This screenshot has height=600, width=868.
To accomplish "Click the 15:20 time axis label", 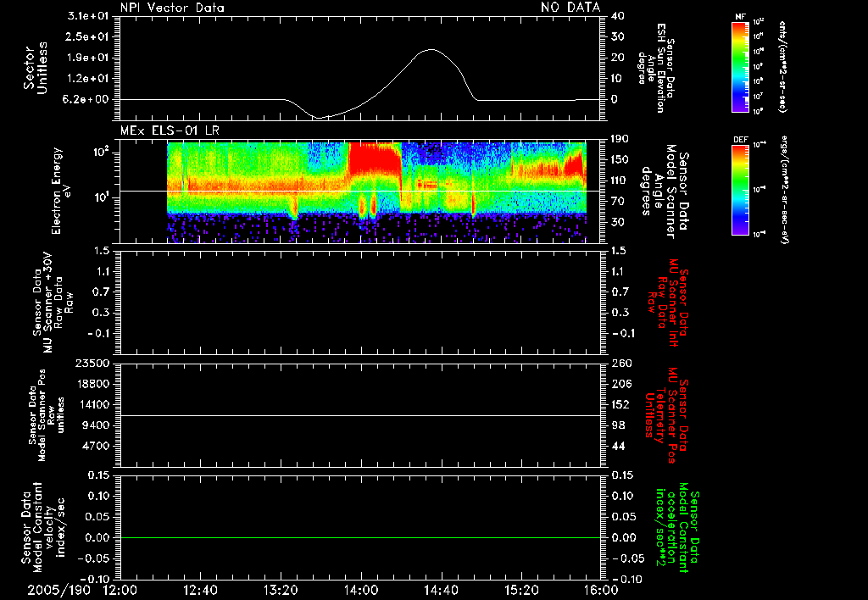I will [x=521, y=592].
